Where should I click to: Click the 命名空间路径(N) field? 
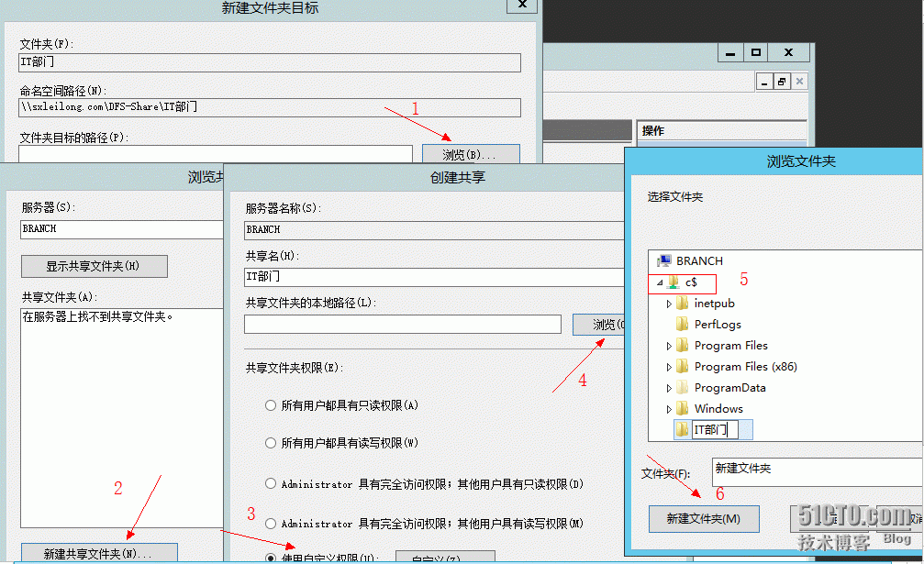[270, 107]
